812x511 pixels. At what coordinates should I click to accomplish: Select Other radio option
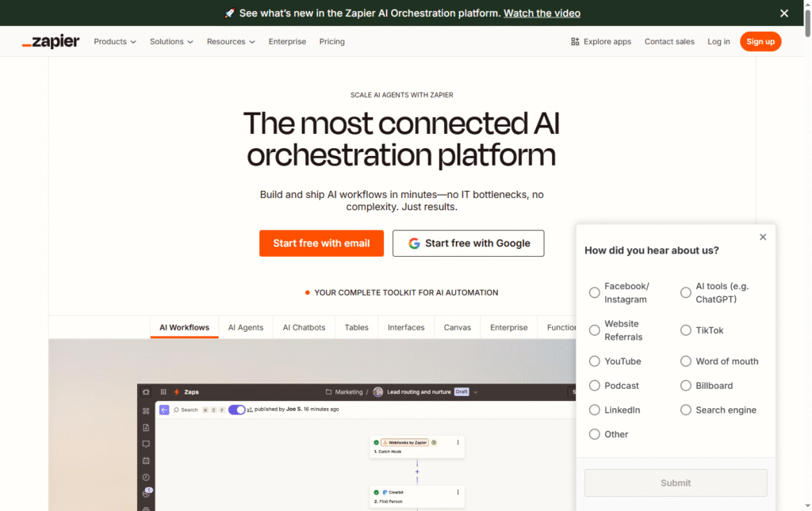[595, 434]
